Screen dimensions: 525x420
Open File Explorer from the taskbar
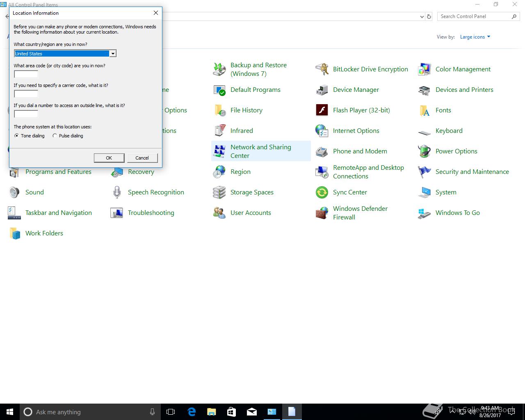coord(212,412)
